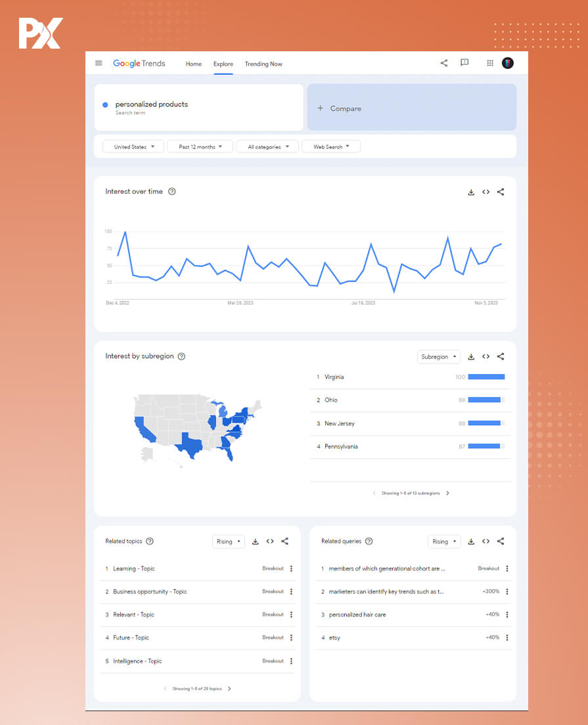Click the send feedback icon
This screenshot has width=588, height=725.
(464, 63)
